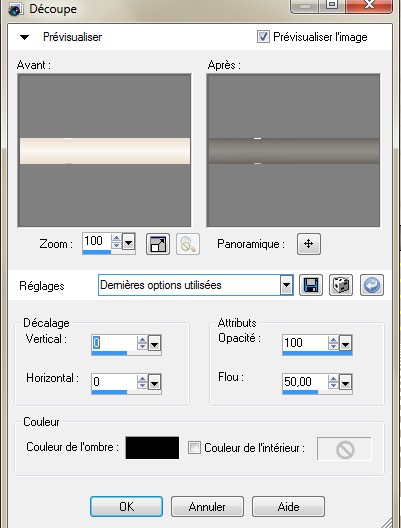Uncheck Prévisualiser l'image checkbox
Screen dimensions: 401x528
[263, 36]
